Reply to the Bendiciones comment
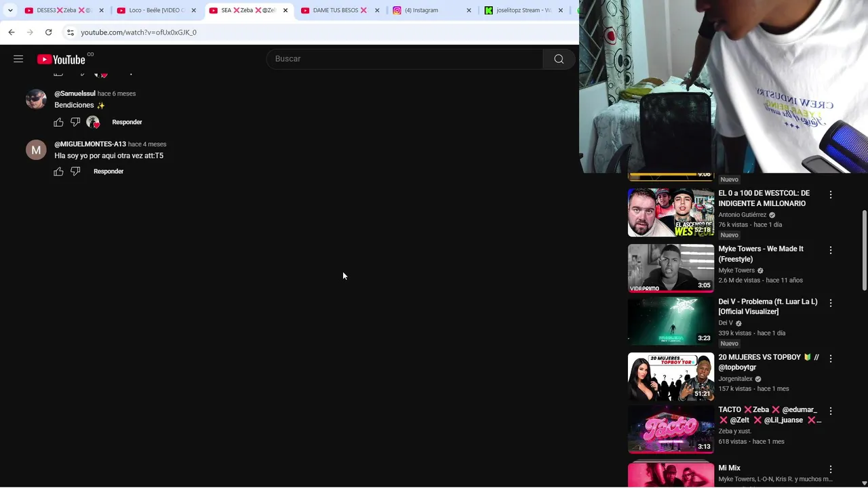 pyautogui.click(x=127, y=122)
